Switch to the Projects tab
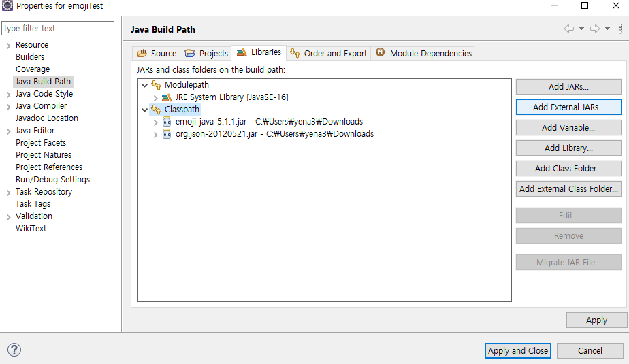Screen dimensions: 629x364 click(x=206, y=53)
